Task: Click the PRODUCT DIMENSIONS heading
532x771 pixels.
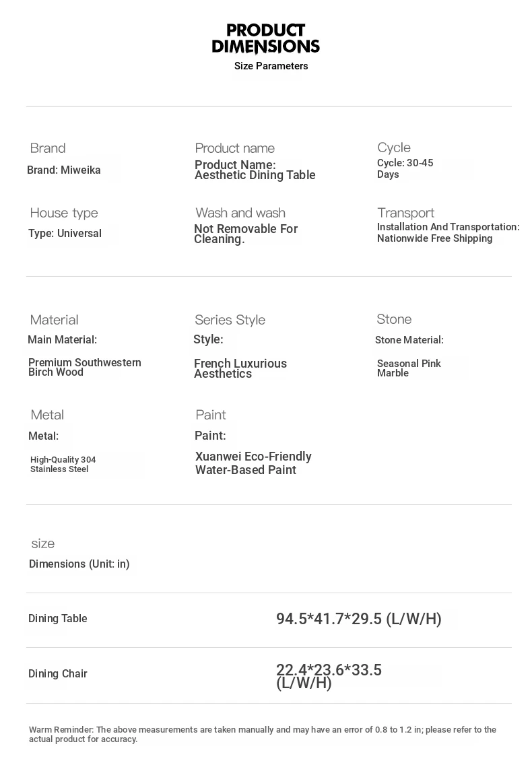Action: click(265, 38)
